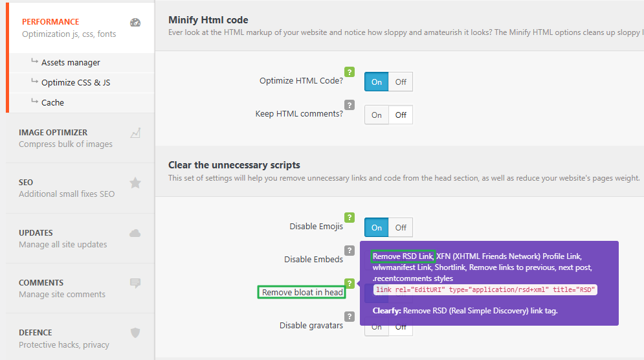Click the Comments speech bubble icon
644x360 pixels.
pos(135,283)
